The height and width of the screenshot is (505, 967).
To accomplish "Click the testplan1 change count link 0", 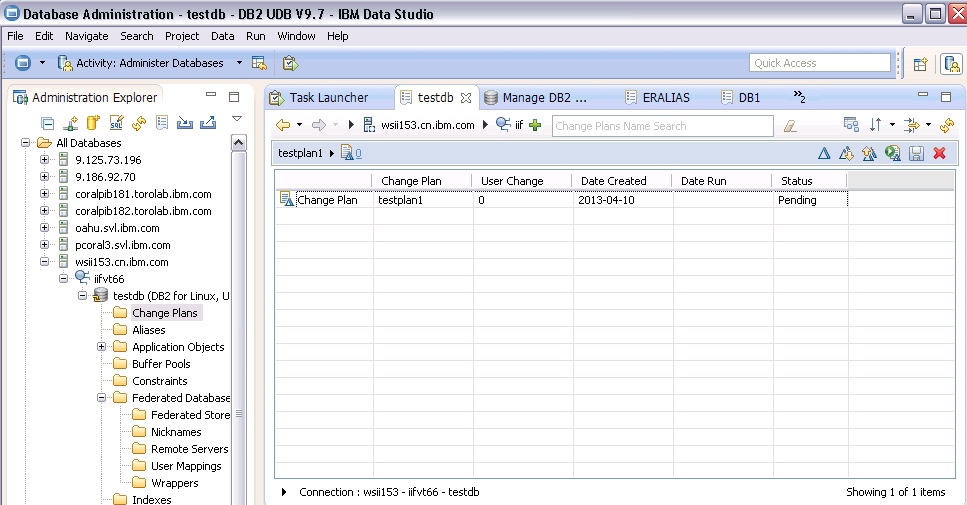I will point(358,154).
